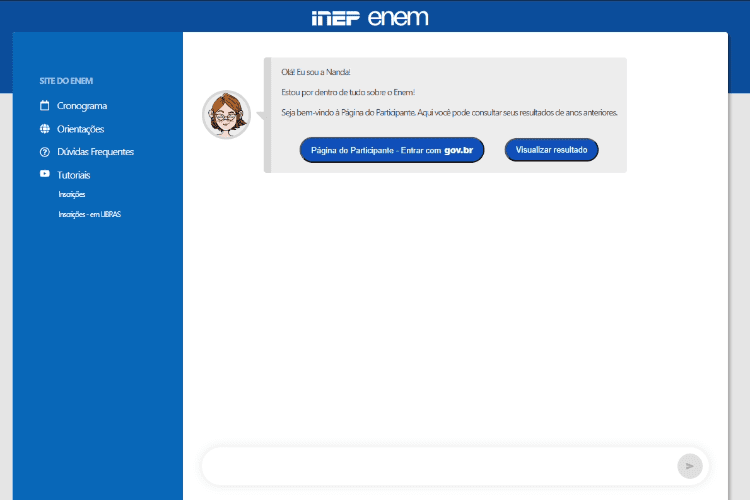The image size is (750, 500).
Task: Click the question mark icon beside Dúvidas Frequentes
Action: click(x=44, y=152)
